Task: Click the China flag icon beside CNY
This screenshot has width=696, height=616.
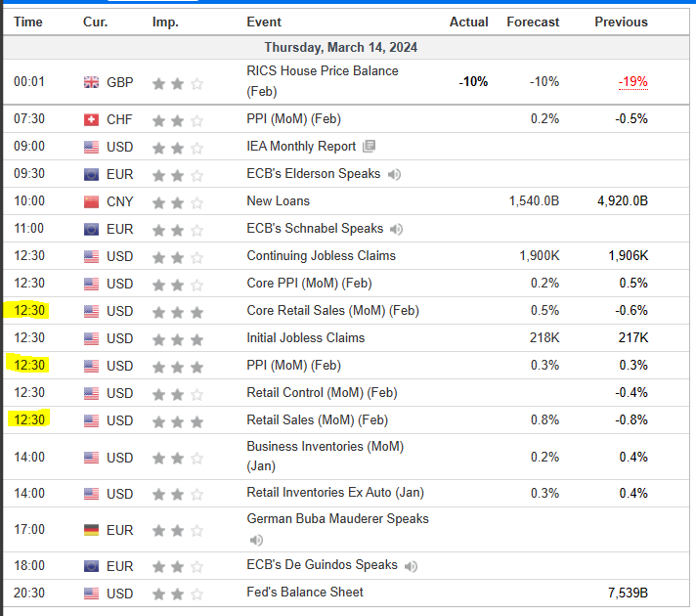Action: click(x=91, y=201)
